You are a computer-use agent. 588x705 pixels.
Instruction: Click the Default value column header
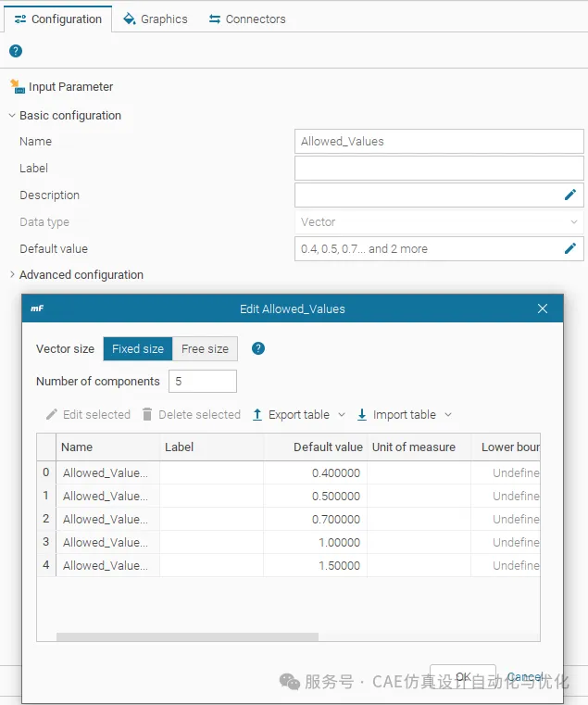pyautogui.click(x=316, y=447)
